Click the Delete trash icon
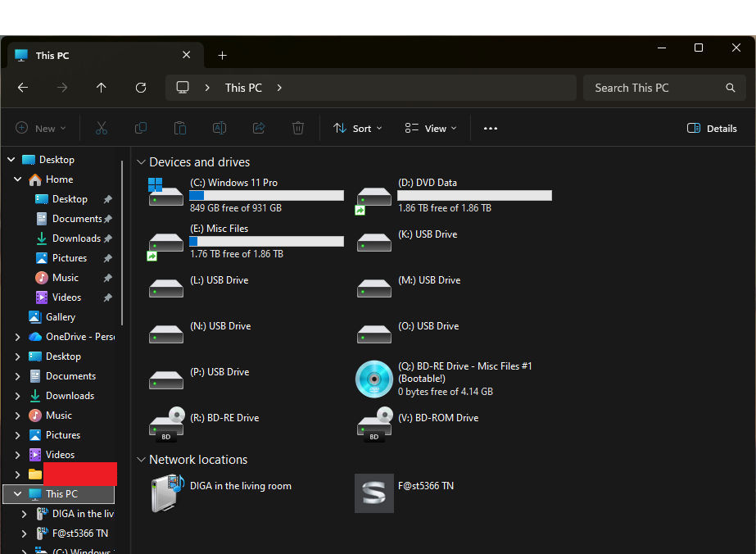 tap(298, 128)
